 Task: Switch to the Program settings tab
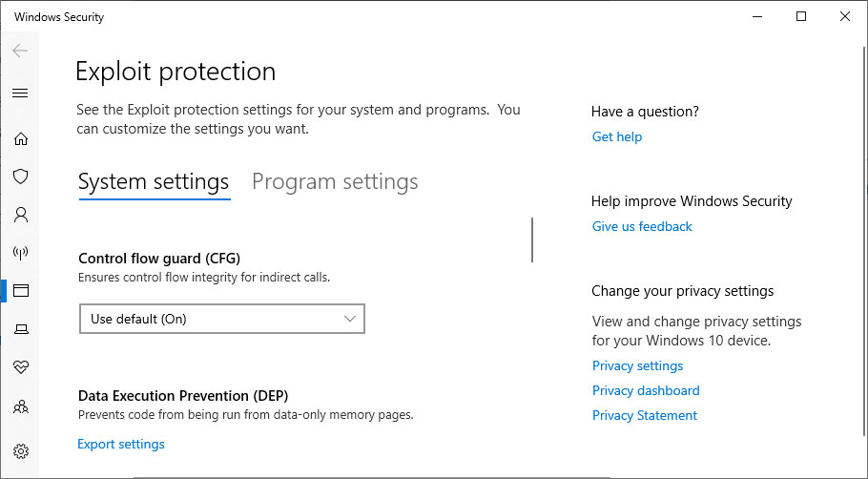click(x=335, y=181)
